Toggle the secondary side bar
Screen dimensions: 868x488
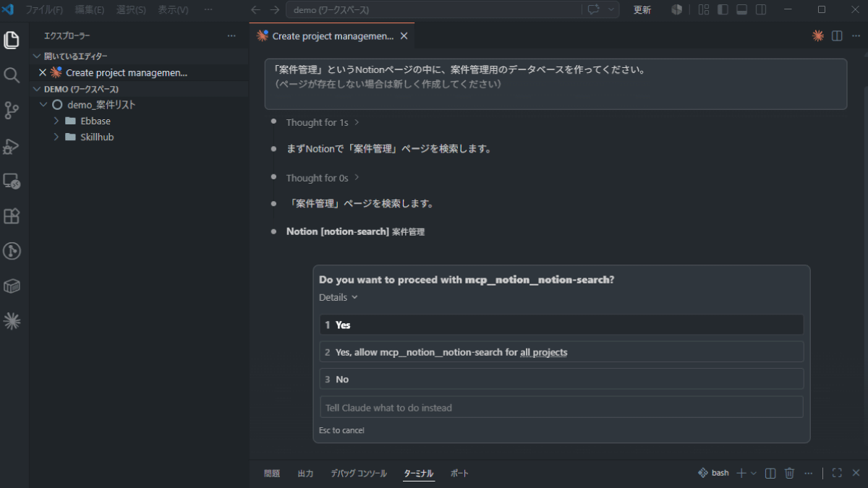[761, 9]
